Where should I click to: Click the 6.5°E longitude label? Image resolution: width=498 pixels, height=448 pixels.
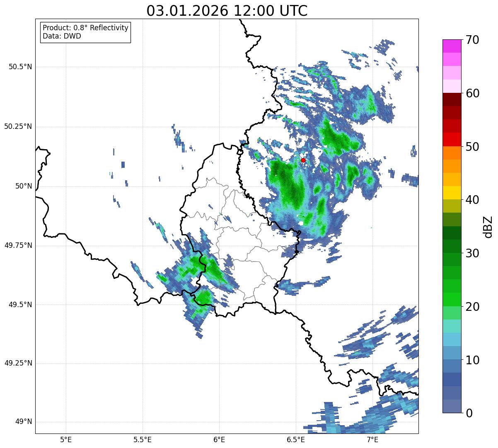[x=296, y=440]
